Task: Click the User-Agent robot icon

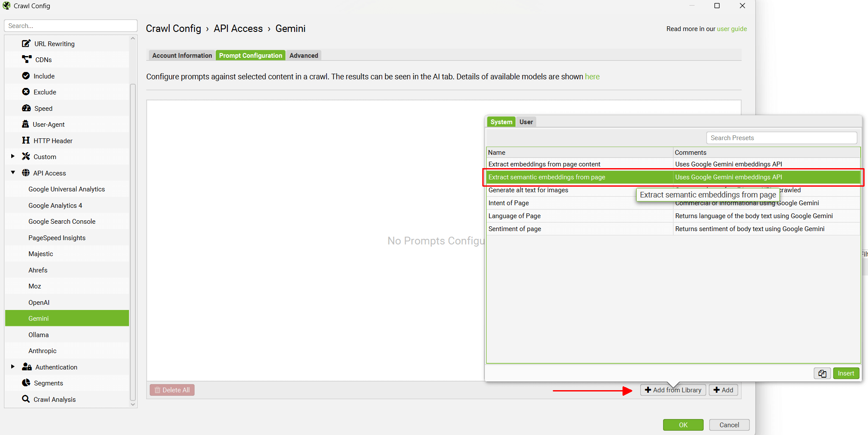Action: pyautogui.click(x=25, y=124)
